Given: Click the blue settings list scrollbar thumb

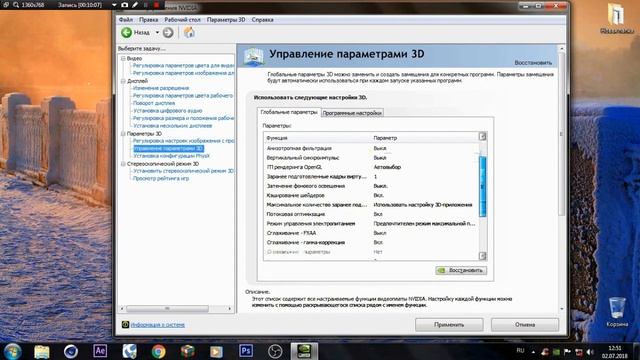Looking at the screenshot, I should point(482,187).
